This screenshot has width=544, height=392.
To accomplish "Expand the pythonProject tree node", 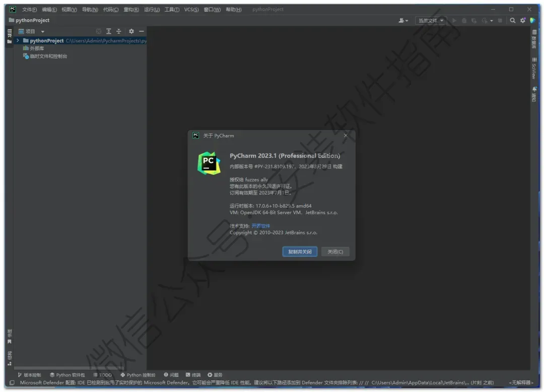I will pos(18,41).
